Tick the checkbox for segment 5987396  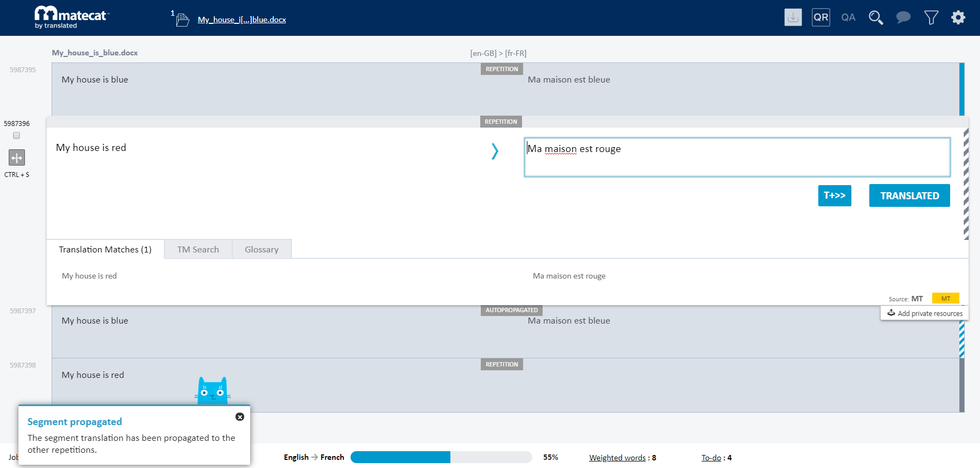coord(16,136)
